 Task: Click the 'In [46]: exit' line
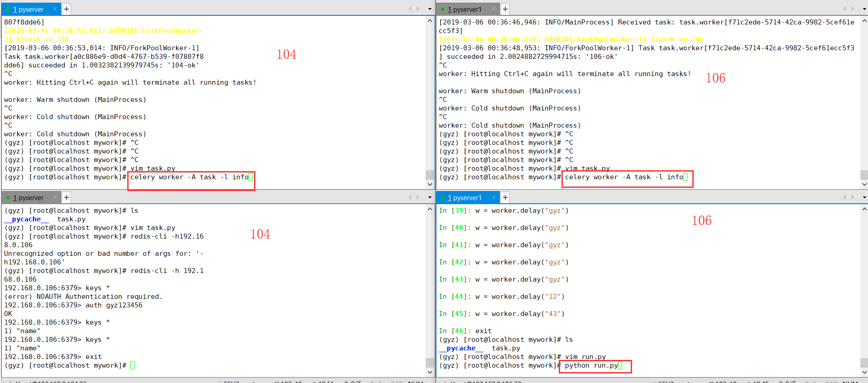coord(465,331)
